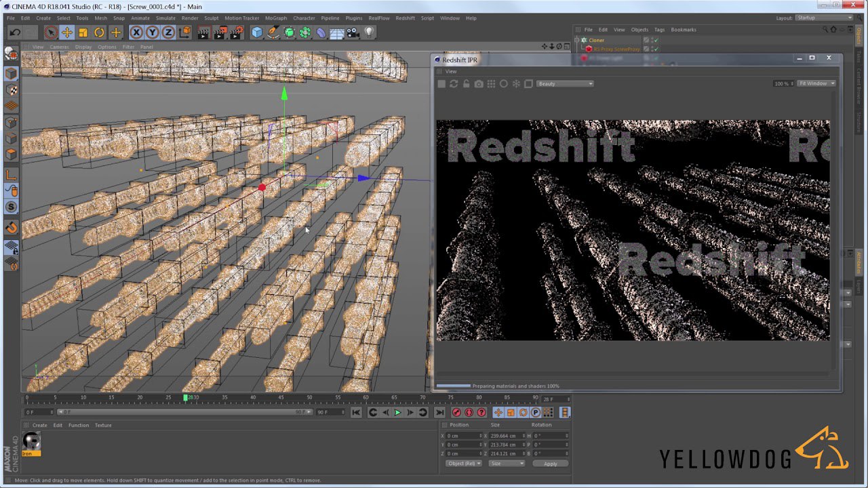
Task: Open the Object Manager Tags menu
Action: [659, 30]
